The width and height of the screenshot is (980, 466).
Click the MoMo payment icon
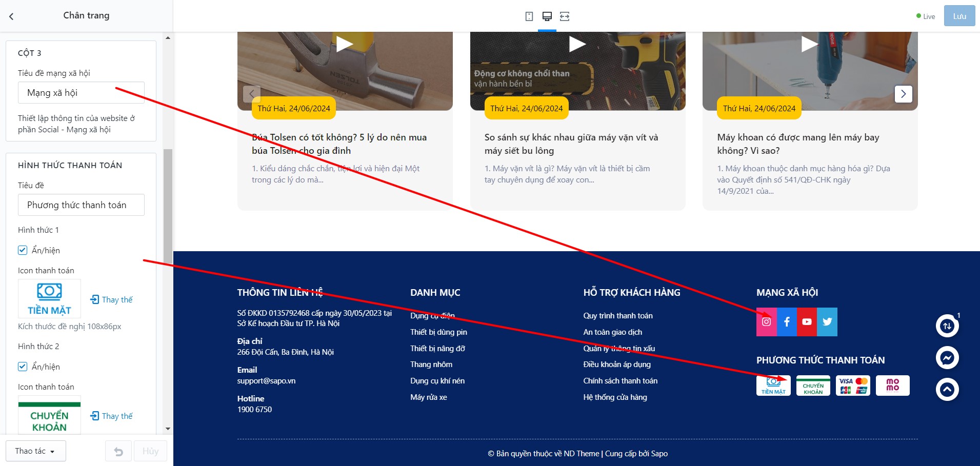[893, 386]
